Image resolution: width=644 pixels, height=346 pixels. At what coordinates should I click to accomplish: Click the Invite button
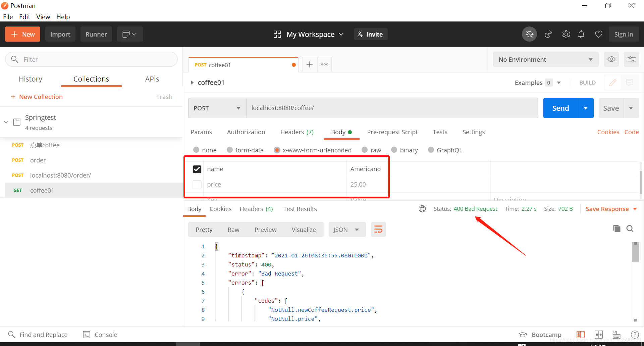click(x=371, y=34)
